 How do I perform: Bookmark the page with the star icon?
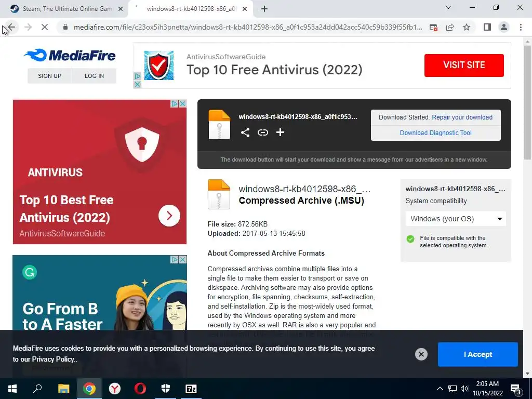(467, 27)
